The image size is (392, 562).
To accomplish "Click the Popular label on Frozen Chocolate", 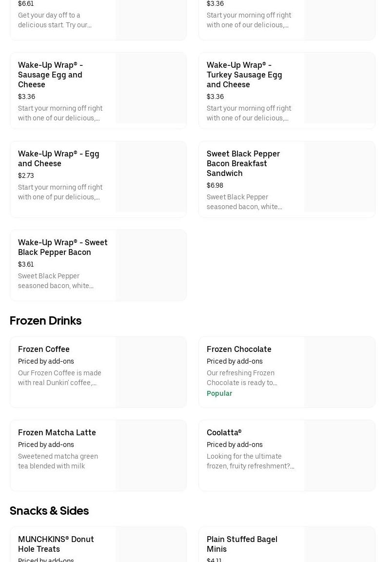I will pyautogui.click(x=219, y=393).
